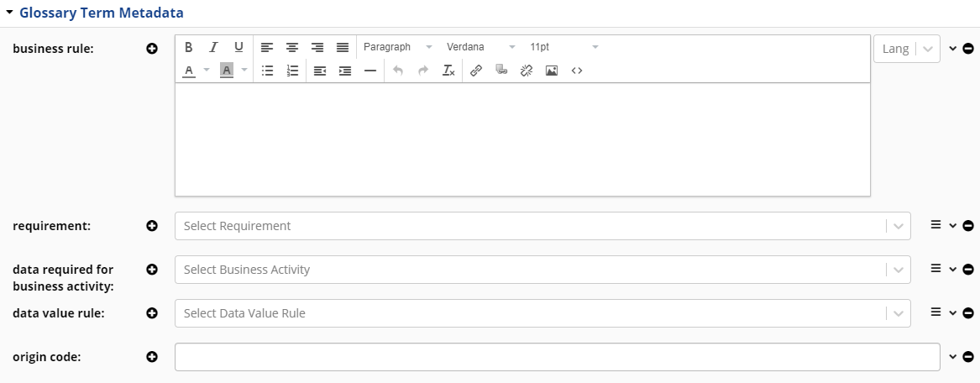980x383 pixels.
Task: Toggle underline text formatting
Action: pos(238,47)
